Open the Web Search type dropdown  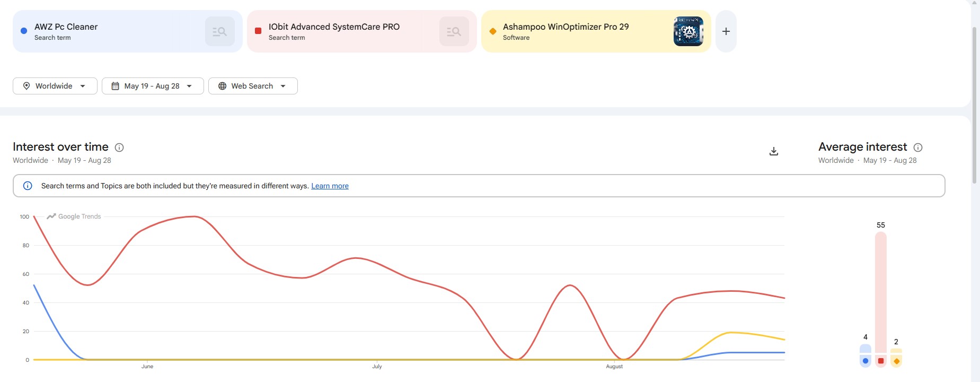coord(253,86)
